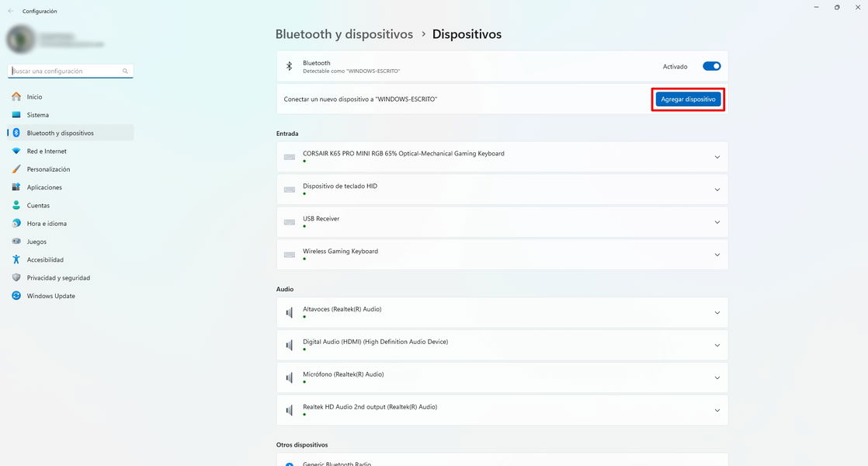Click the Sistema monitor icon
Image resolution: width=868 pixels, height=466 pixels.
click(16, 115)
